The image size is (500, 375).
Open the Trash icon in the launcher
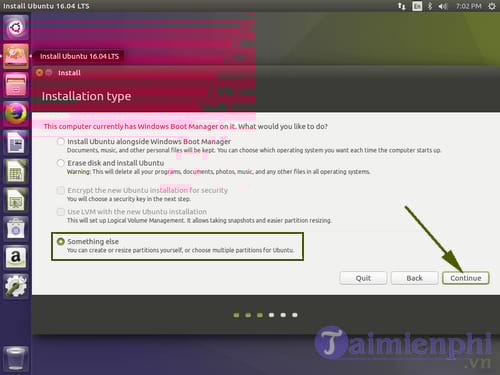click(x=16, y=359)
